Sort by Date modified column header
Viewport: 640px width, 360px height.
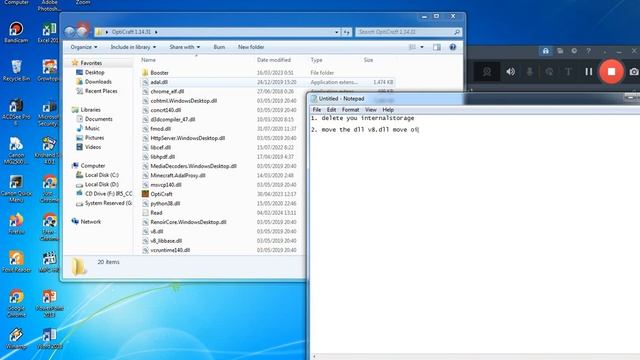click(274, 60)
